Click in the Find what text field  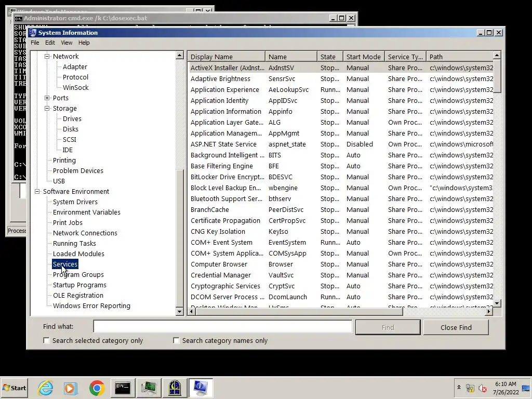[x=222, y=327]
